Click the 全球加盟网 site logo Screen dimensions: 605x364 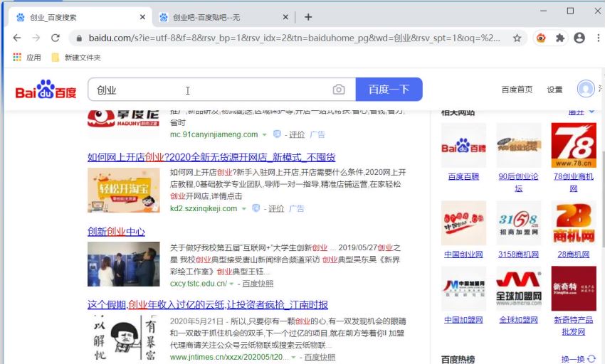519,289
